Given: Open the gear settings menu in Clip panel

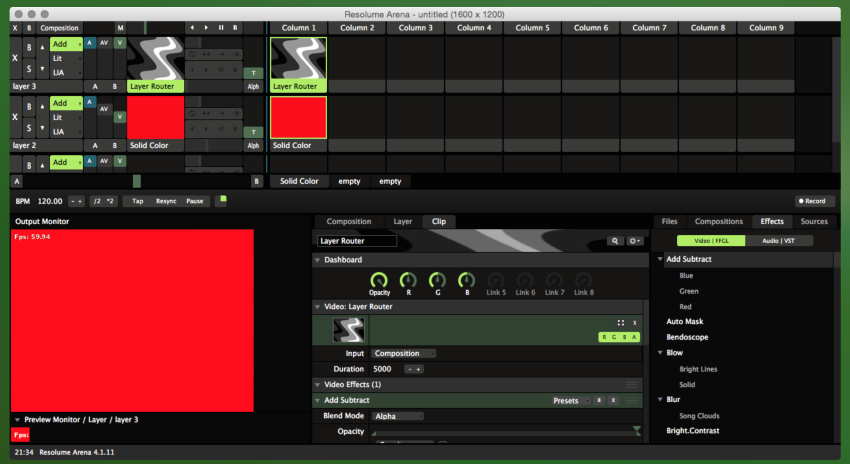Looking at the screenshot, I should point(634,241).
